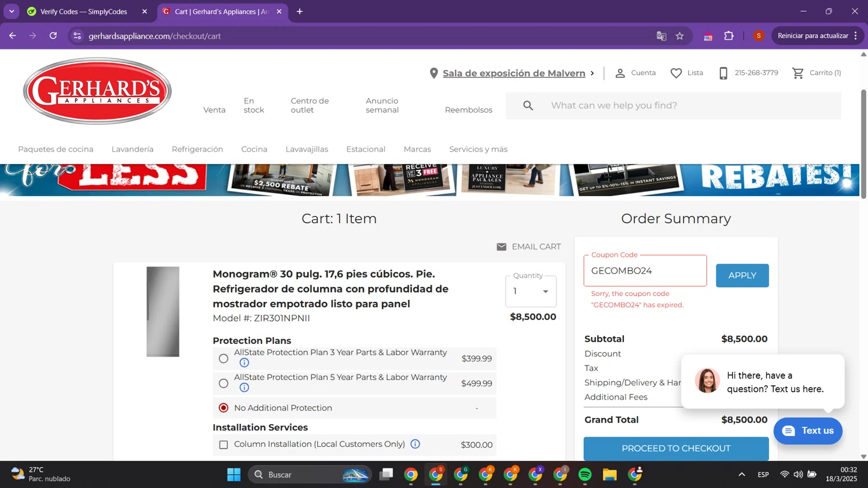Open Chrome menu next to Reiniciar para actualizar
This screenshot has width=868, height=488.
[855, 36]
